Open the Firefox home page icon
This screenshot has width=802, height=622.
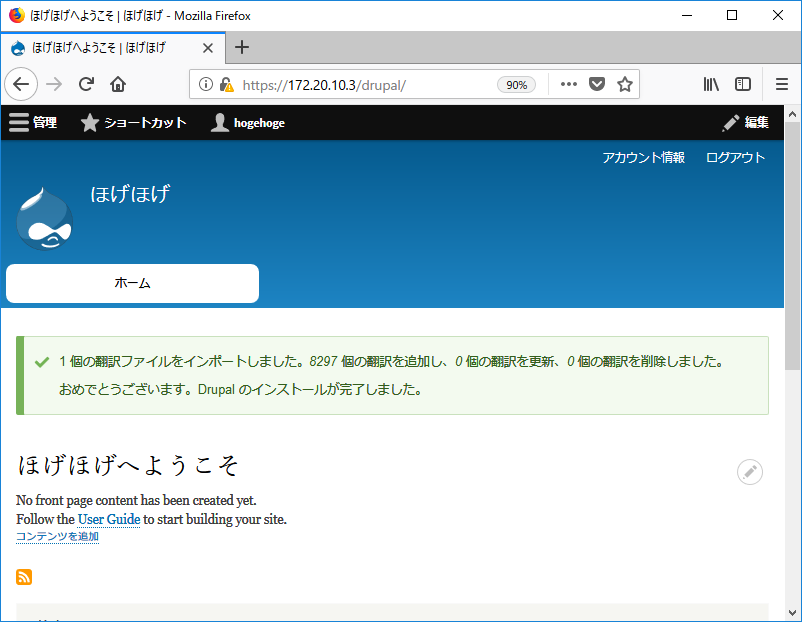click(118, 84)
